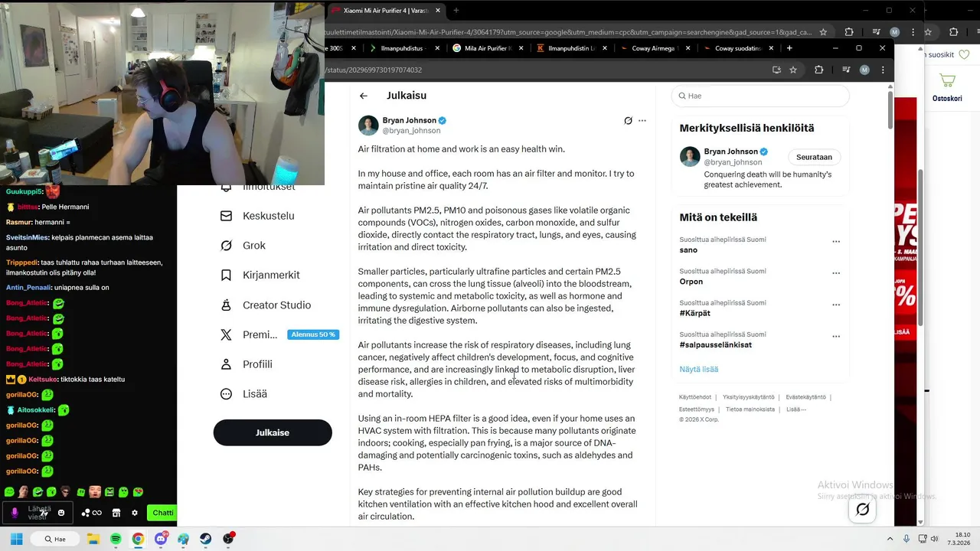Click the Grok icon on Bryan Johnson's post
Image resolution: width=980 pixels, height=551 pixels.
(628, 121)
